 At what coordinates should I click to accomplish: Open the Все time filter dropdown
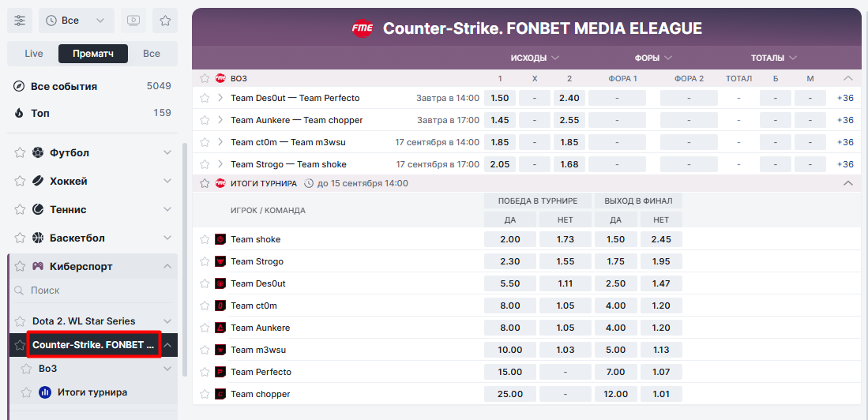[77, 21]
